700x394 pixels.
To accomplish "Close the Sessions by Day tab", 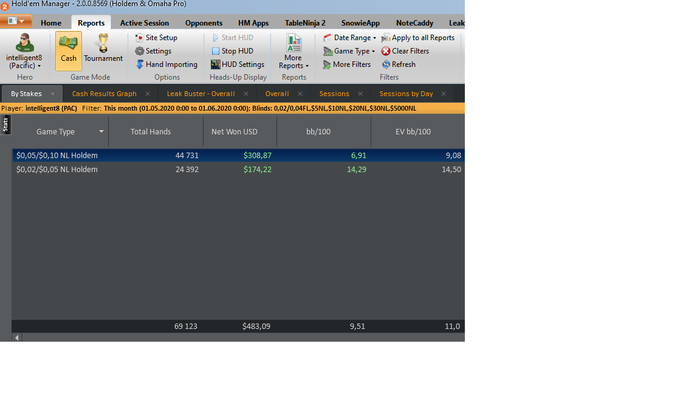I will tap(443, 94).
